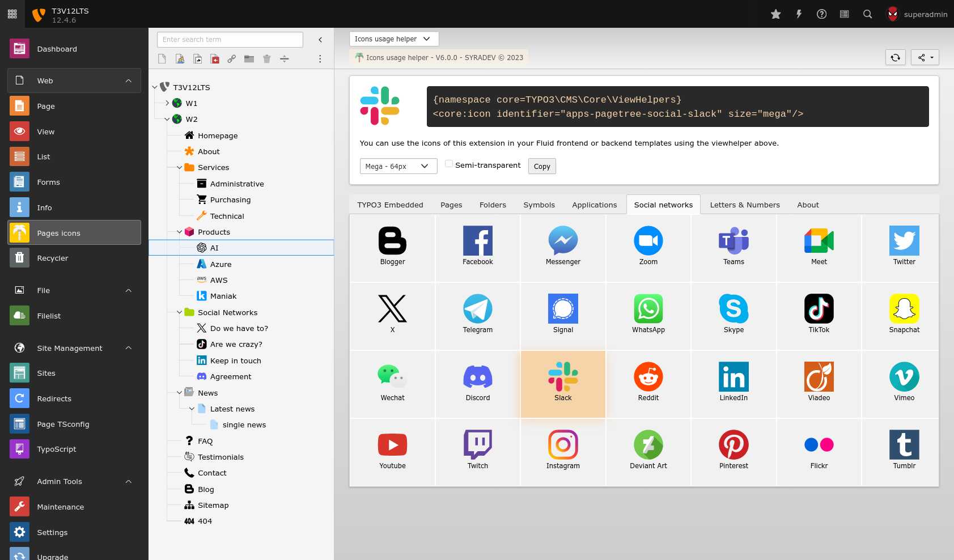Click the page tree search field
Image resolution: width=954 pixels, height=560 pixels.
click(x=230, y=39)
